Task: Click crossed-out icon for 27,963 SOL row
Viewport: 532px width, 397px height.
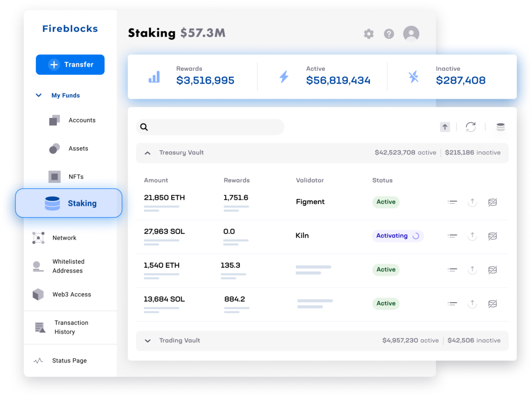Action: 492,236
